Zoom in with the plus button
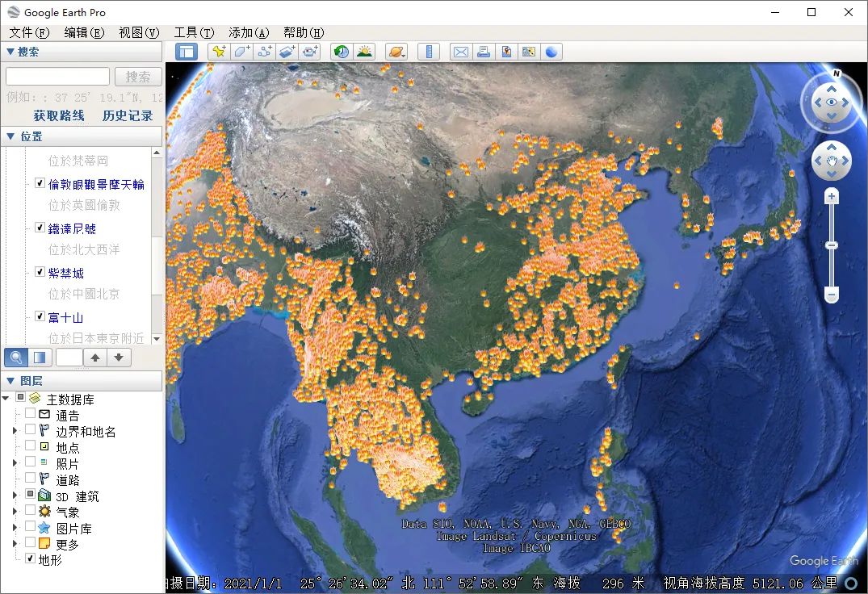 pyautogui.click(x=832, y=196)
